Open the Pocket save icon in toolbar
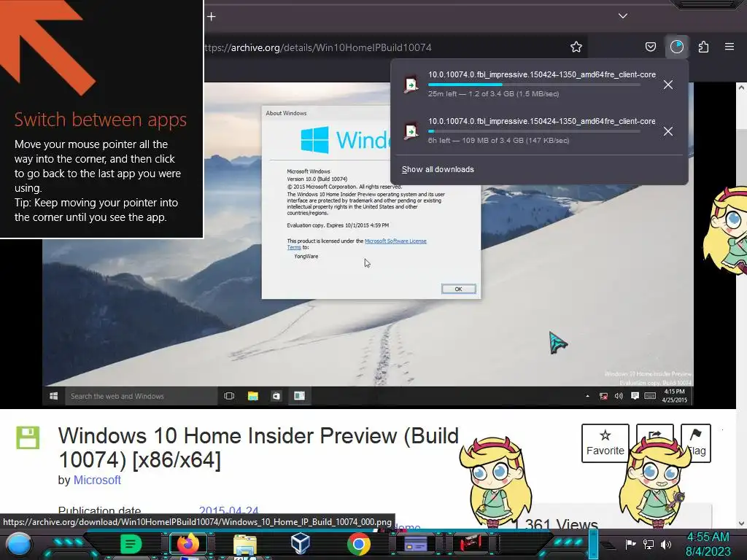Screen dimensions: 747x560 tap(650, 47)
